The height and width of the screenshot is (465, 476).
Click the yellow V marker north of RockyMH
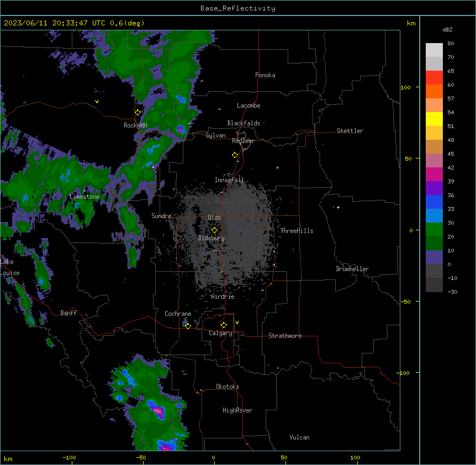[x=97, y=102]
